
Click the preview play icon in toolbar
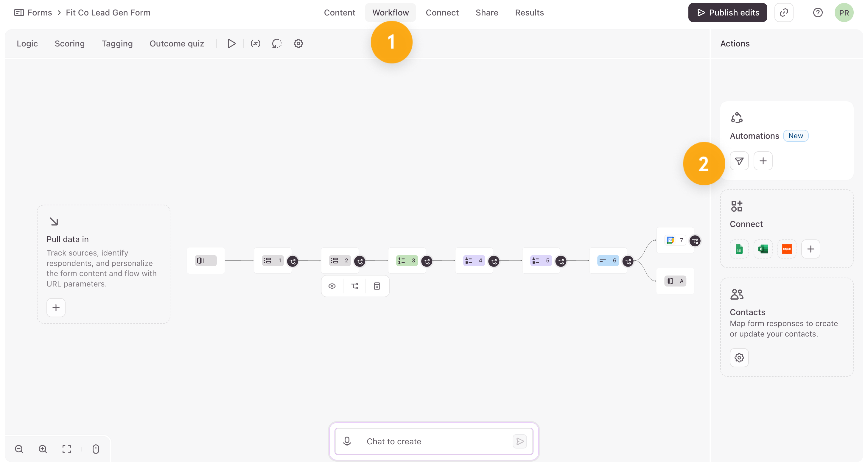[231, 43]
